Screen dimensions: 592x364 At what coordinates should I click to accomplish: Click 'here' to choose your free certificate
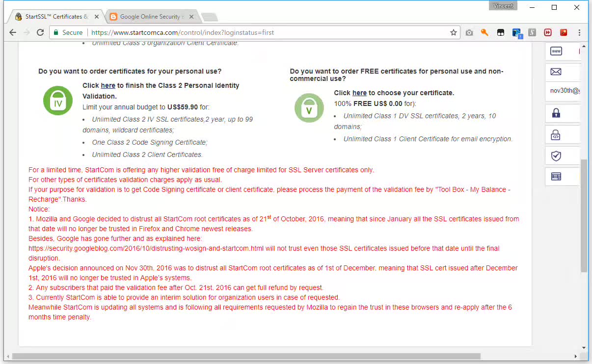pos(359,93)
